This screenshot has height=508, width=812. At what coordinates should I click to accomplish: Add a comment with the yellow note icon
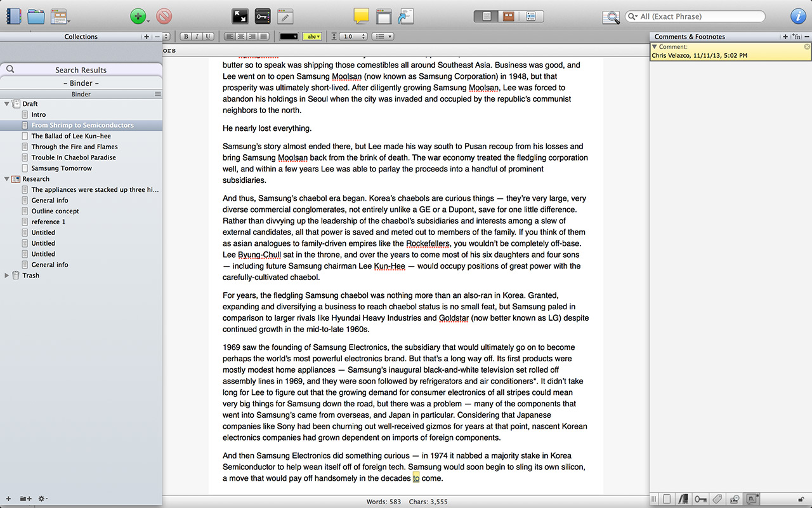click(361, 17)
